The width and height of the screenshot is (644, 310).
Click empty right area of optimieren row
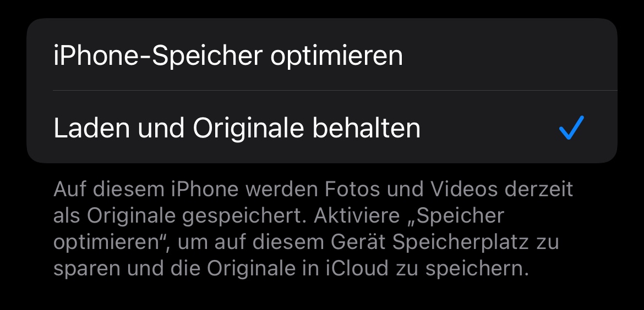click(509, 54)
